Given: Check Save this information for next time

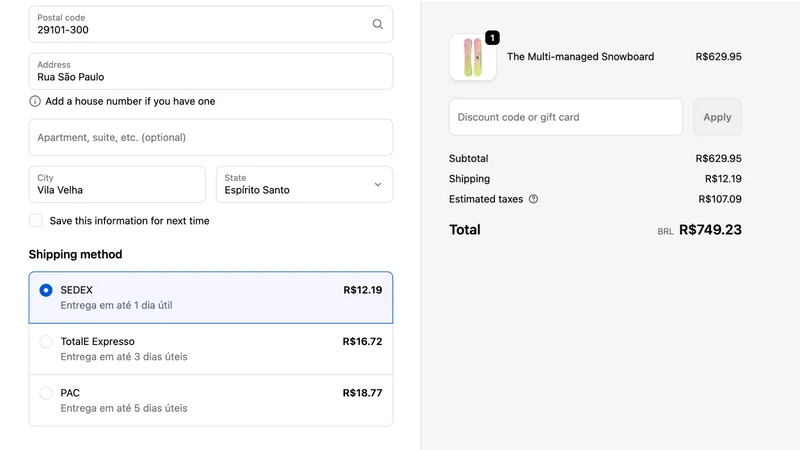Looking at the screenshot, I should 36,220.
